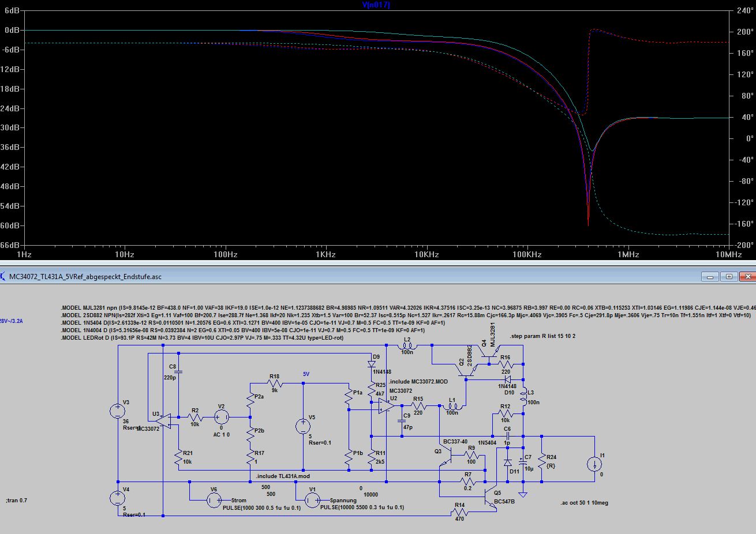Image resolution: width=756 pixels, height=534 pixels.
Task: Click the 1KHz frequency axis label
Action: [x=325, y=254]
